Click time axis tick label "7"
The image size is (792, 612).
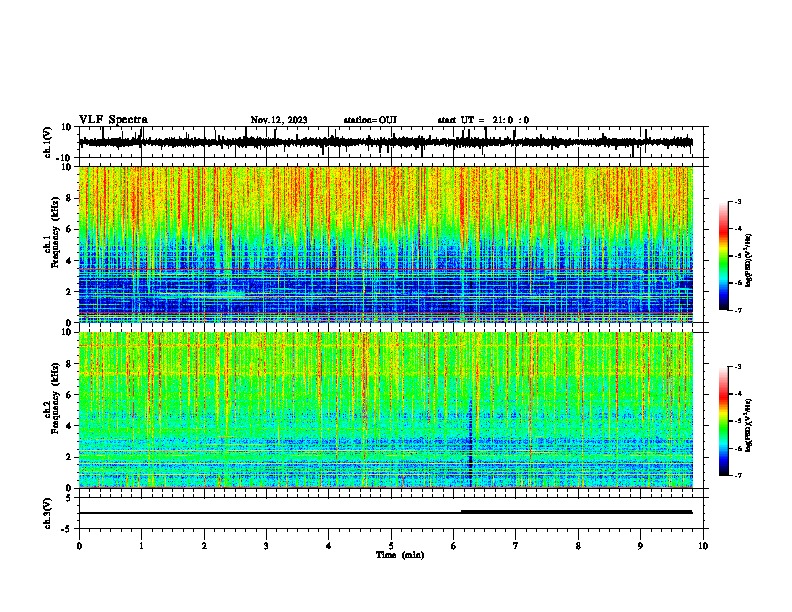(516, 546)
